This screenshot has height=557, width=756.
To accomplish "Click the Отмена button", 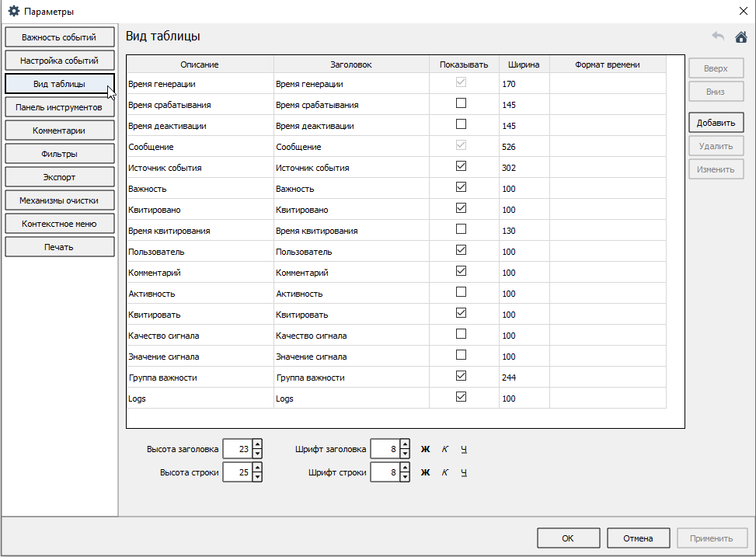I will (638, 538).
